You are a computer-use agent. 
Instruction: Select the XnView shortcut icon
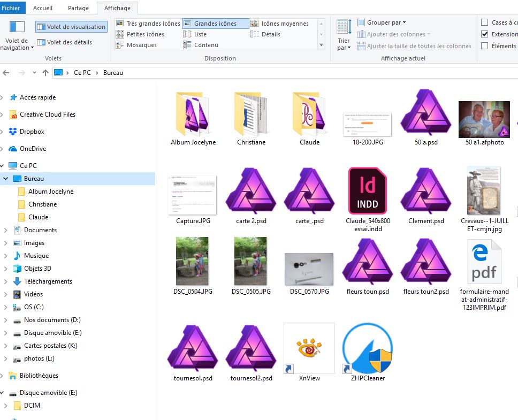[309, 348]
